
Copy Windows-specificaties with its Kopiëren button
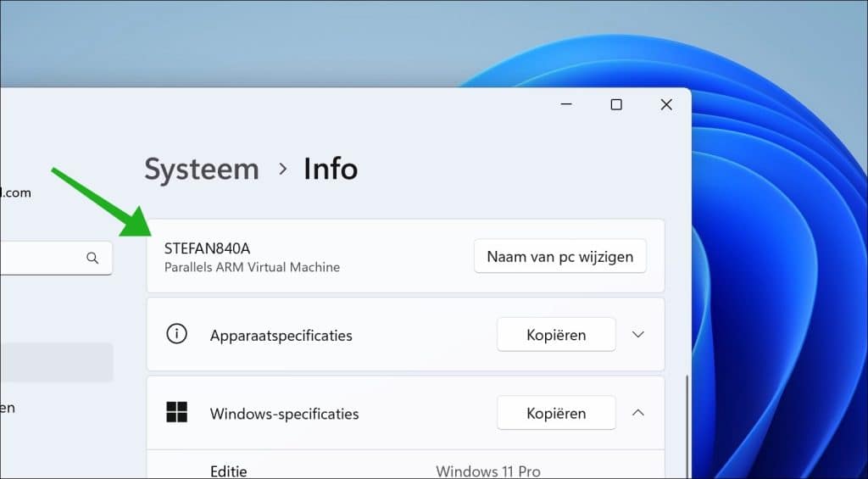pos(556,413)
